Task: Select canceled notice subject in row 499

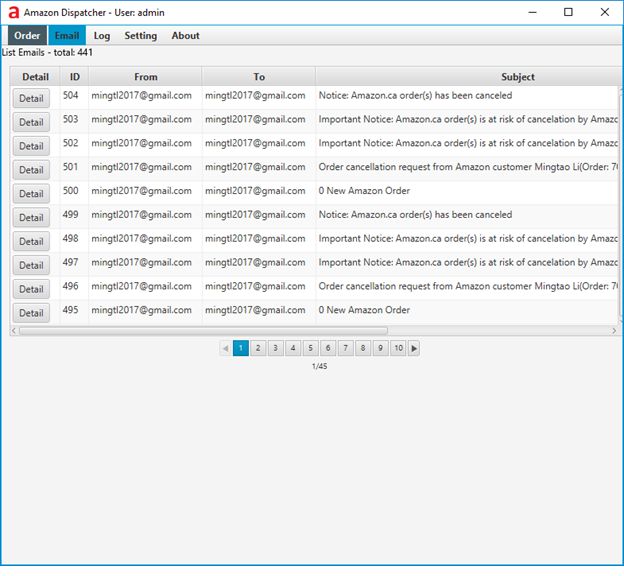Action: click(x=415, y=215)
